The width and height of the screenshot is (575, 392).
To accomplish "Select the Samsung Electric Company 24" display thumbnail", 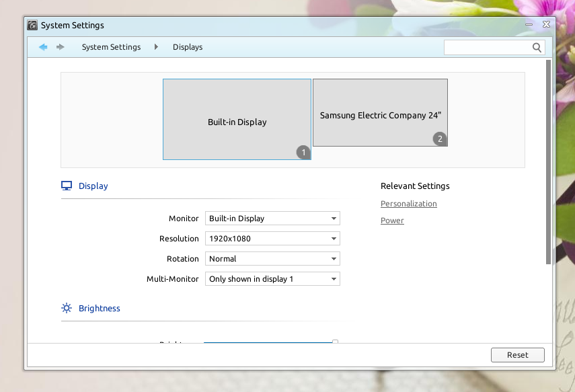I will click(x=380, y=112).
